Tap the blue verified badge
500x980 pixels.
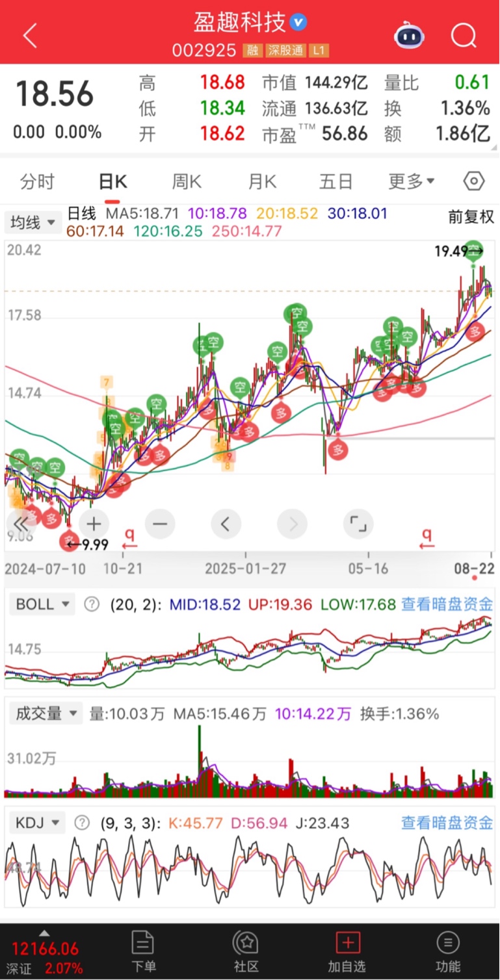[x=298, y=23]
